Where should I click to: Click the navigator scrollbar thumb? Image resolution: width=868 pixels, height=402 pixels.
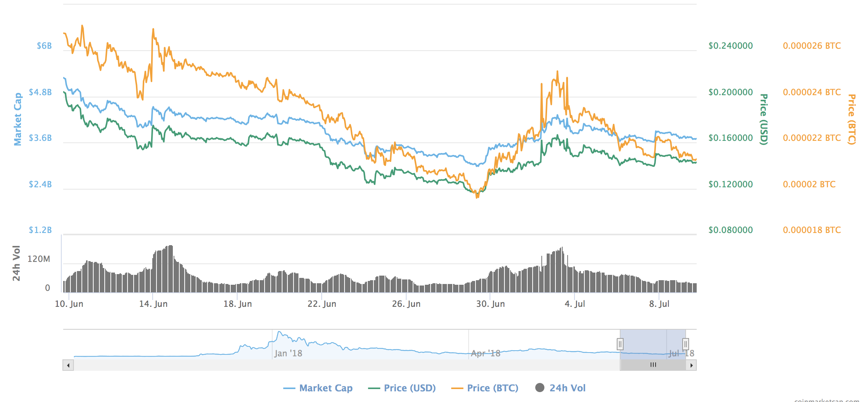653,365
